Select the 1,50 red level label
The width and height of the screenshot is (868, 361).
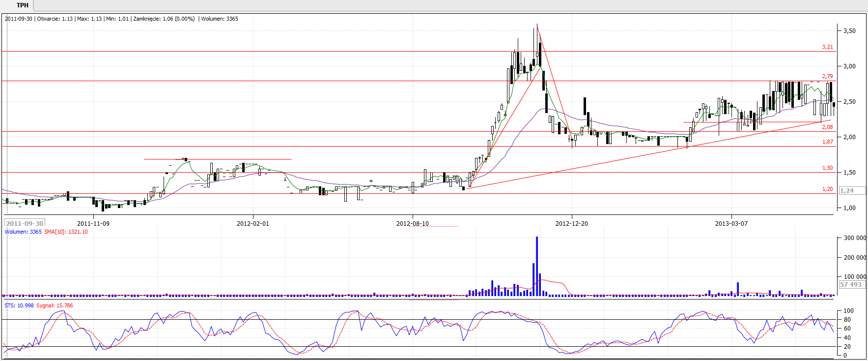click(x=827, y=168)
